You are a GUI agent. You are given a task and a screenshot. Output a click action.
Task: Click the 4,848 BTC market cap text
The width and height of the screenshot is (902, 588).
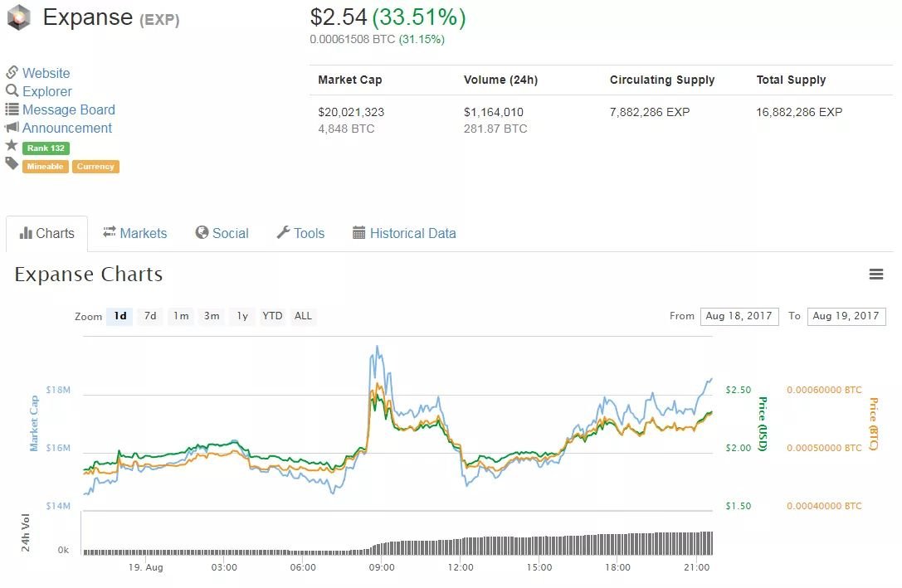pyautogui.click(x=346, y=129)
